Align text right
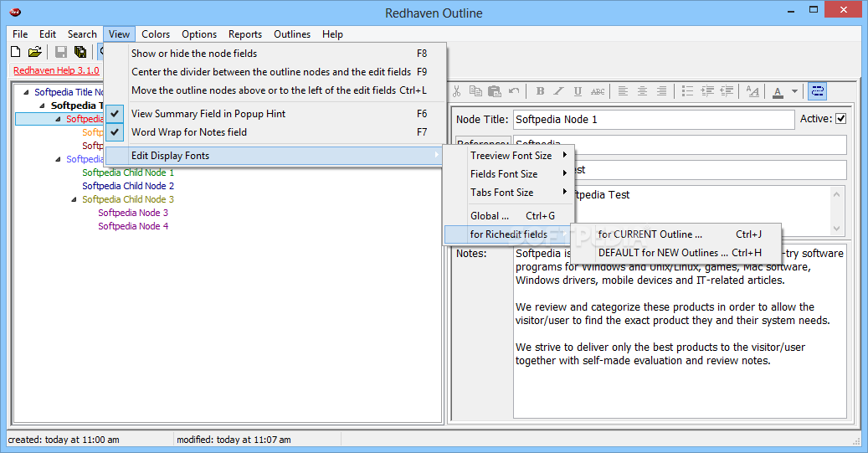Viewport: 868px width, 453px height. (661, 91)
